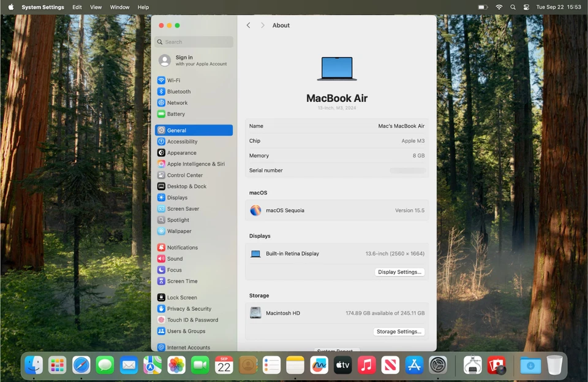Open Messages from the Dock
The height and width of the screenshot is (382, 588).
[x=105, y=365]
